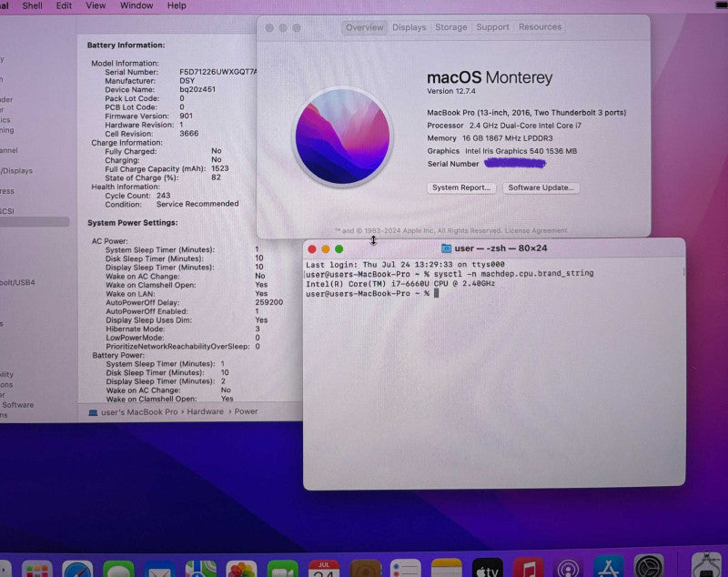Click "user's MacBook Pro" in the path bar
This screenshot has width=728, height=577.
[x=139, y=411]
